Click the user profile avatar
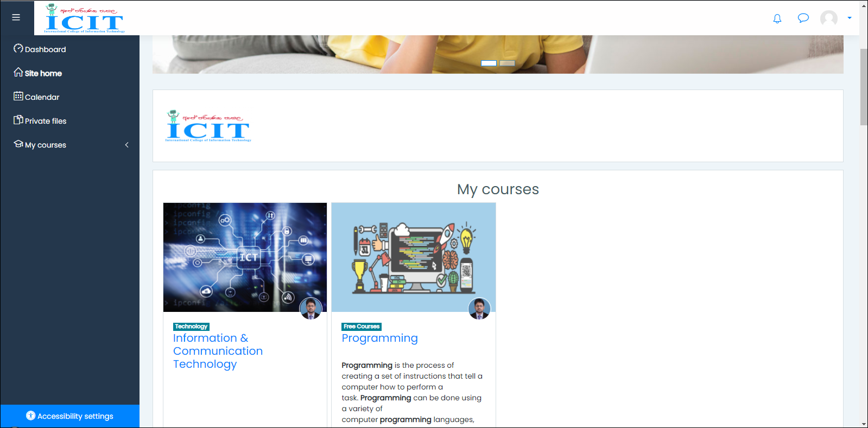 (x=828, y=18)
